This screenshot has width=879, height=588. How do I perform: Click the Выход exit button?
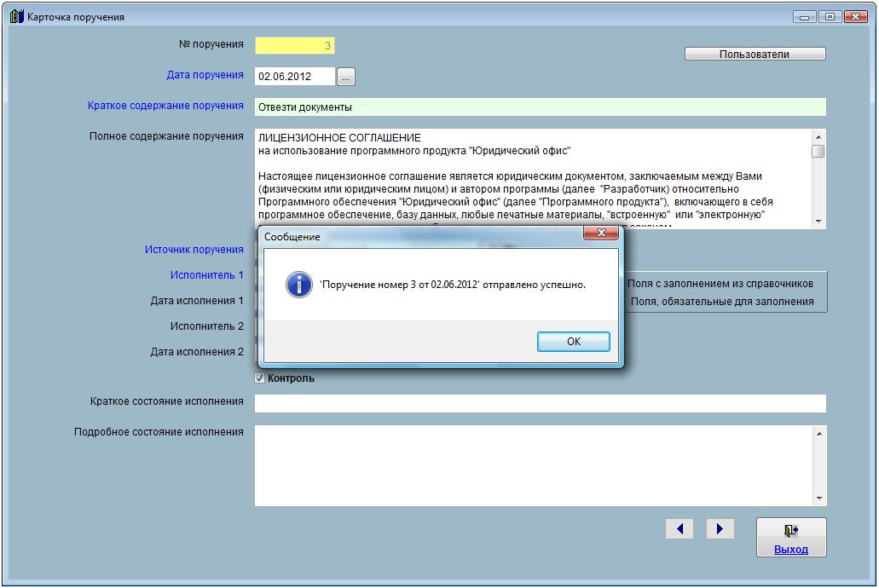(791, 537)
